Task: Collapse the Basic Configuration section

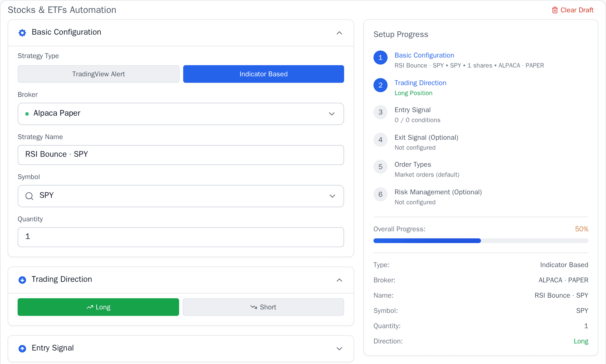Action: 339,33
